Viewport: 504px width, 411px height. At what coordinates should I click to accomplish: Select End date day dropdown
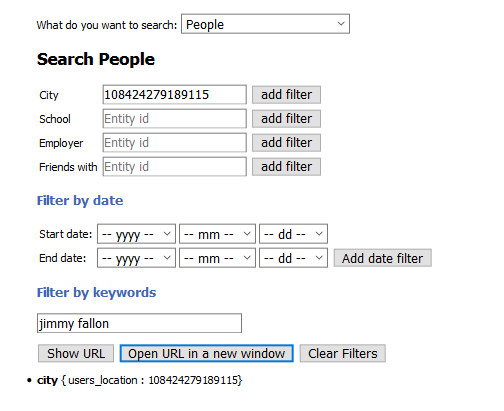293,258
